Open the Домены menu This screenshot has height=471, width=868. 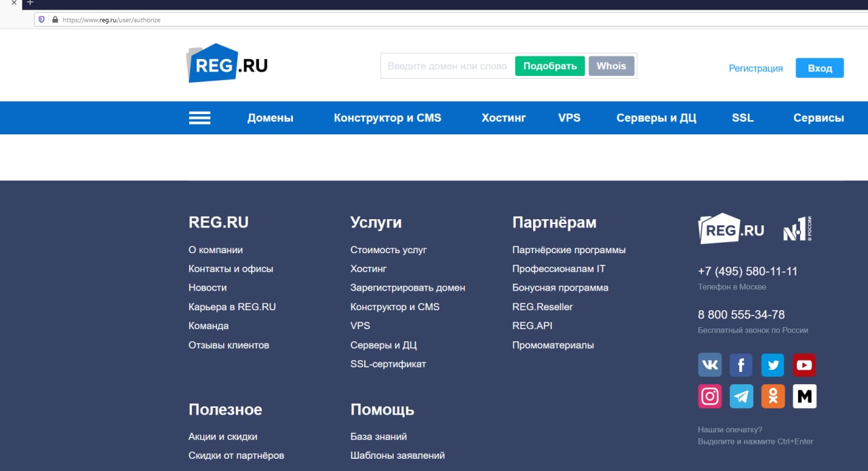click(271, 118)
